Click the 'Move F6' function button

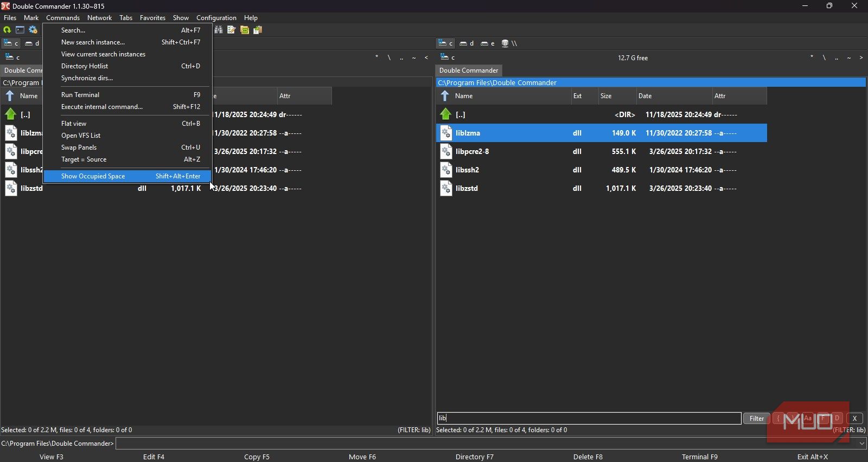[362, 457]
